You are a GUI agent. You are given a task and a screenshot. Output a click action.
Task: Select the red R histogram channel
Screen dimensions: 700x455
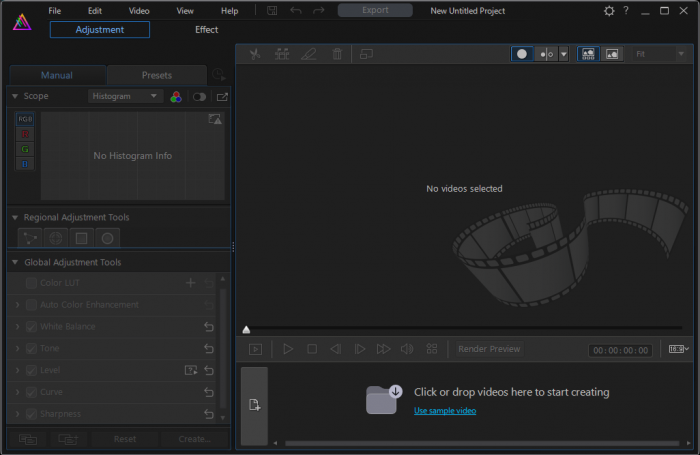pos(26,134)
